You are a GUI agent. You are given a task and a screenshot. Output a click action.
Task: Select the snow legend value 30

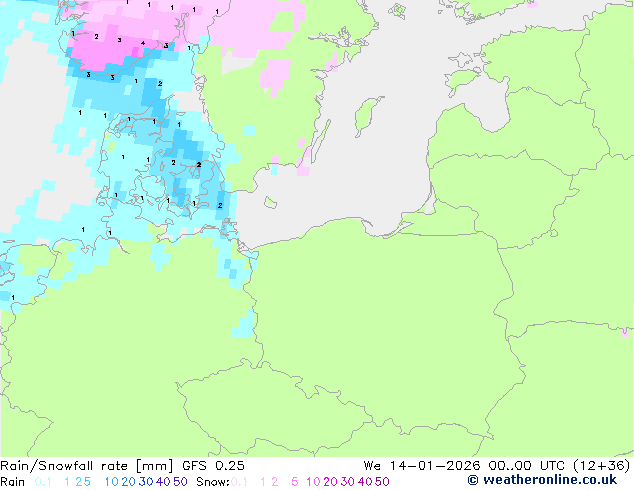[x=348, y=482]
